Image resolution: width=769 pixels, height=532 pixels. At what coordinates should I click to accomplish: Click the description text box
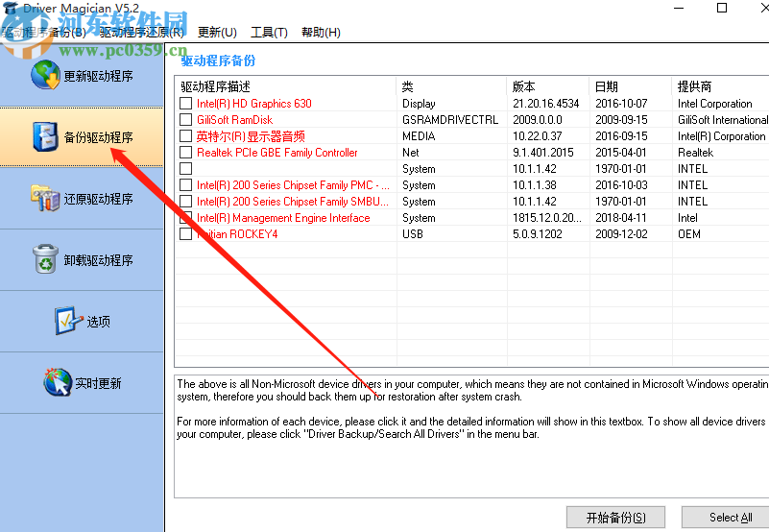click(x=471, y=436)
